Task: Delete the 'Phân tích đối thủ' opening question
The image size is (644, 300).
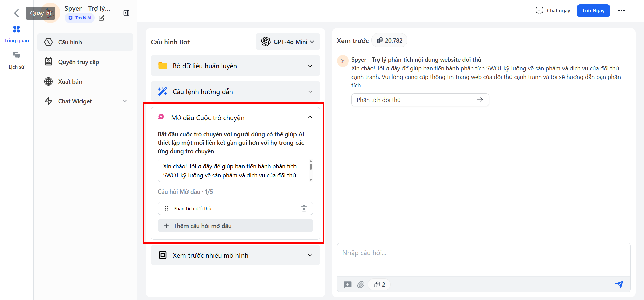Action: 304,208
